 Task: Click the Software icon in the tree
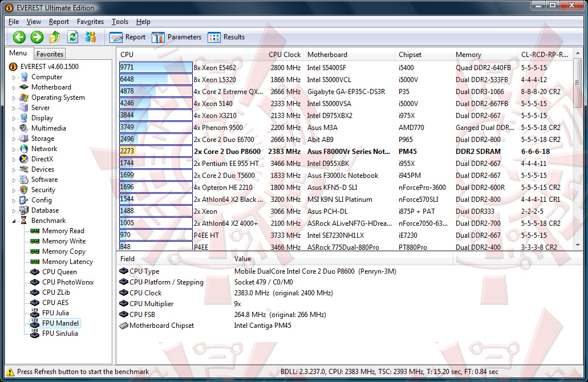(25, 180)
